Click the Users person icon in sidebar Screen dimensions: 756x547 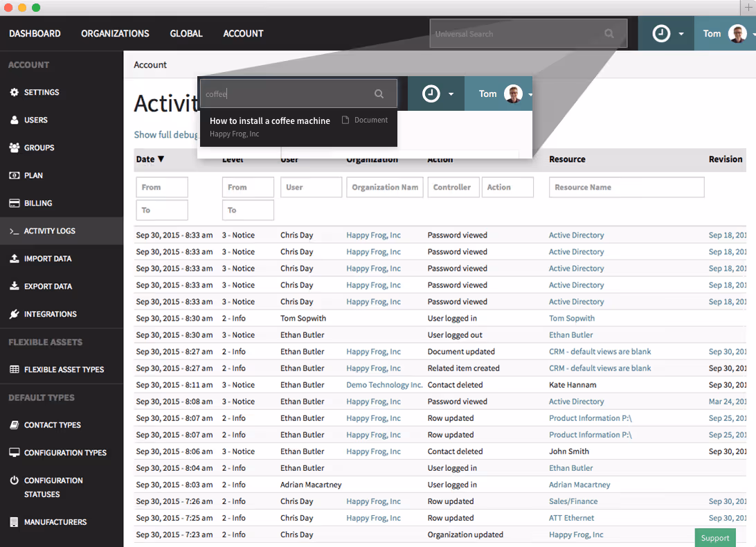[x=15, y=120]
